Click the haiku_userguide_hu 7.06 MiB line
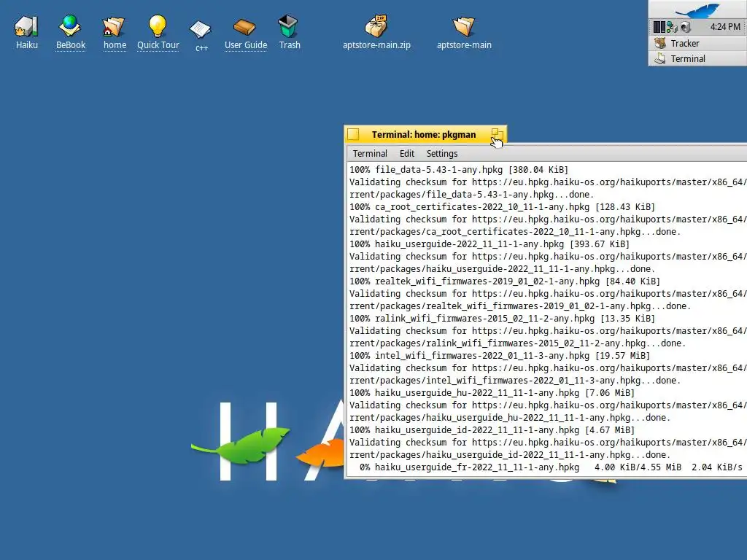 coord(492,392)
